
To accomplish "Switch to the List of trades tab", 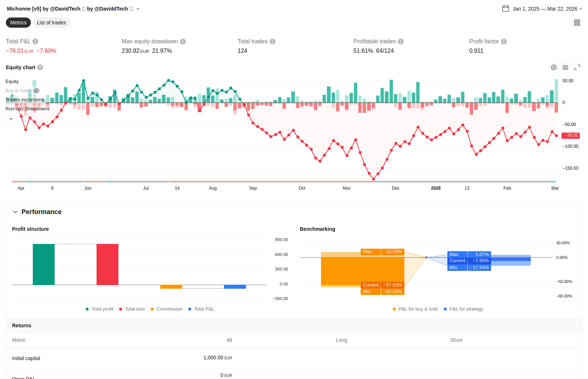I will [51, 23].
